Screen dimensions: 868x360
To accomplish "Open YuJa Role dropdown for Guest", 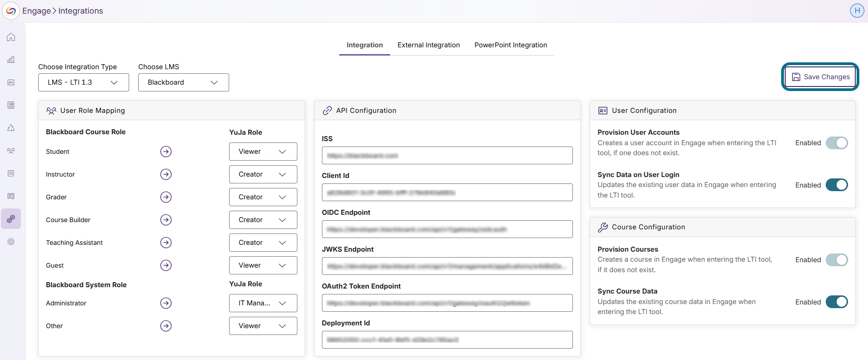I will coord(263,265).
